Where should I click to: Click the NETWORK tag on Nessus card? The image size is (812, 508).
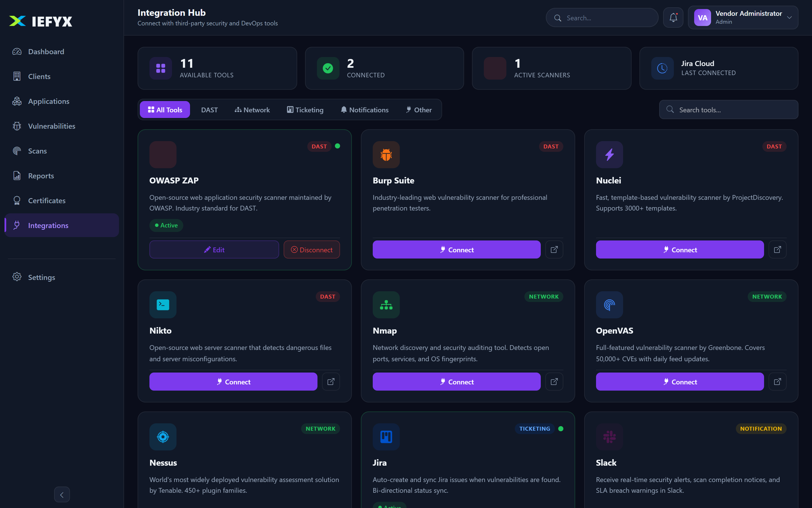pos(321,429)
